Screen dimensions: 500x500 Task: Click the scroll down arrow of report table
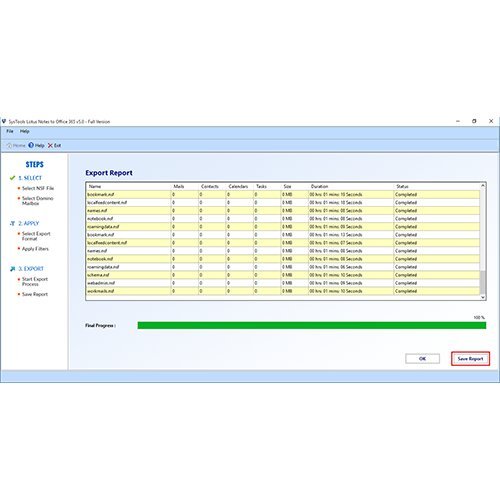tap(483, 297)
